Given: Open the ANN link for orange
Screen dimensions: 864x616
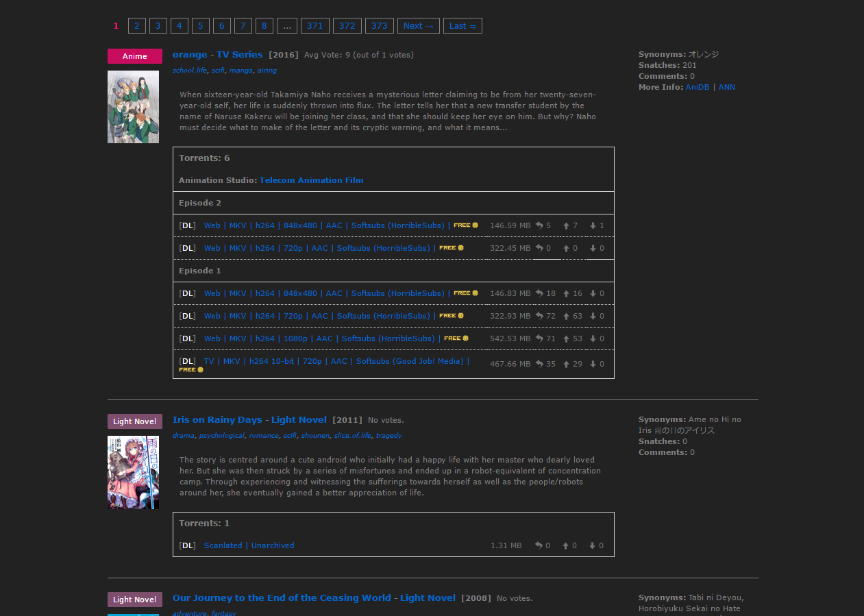Looking at the screenshot, I should [x=726, y=87].
